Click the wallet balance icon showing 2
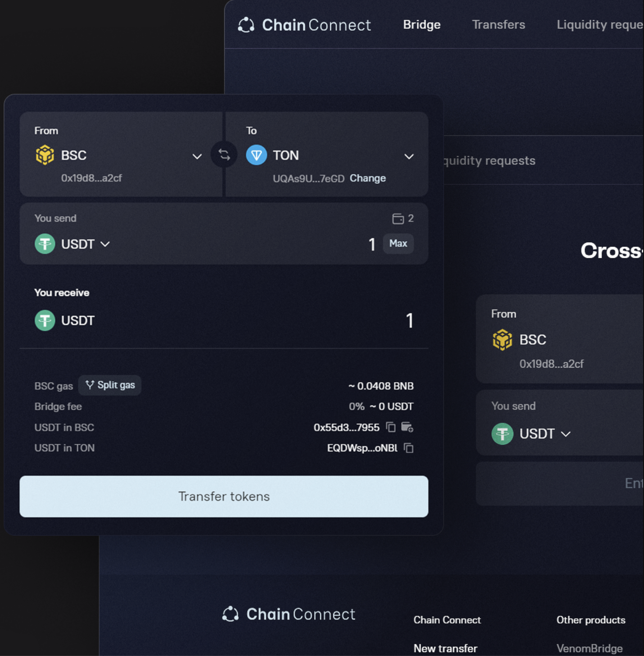The width and height of the screenshot is (644, 656). pyautogui.click(x=398, y=219)
